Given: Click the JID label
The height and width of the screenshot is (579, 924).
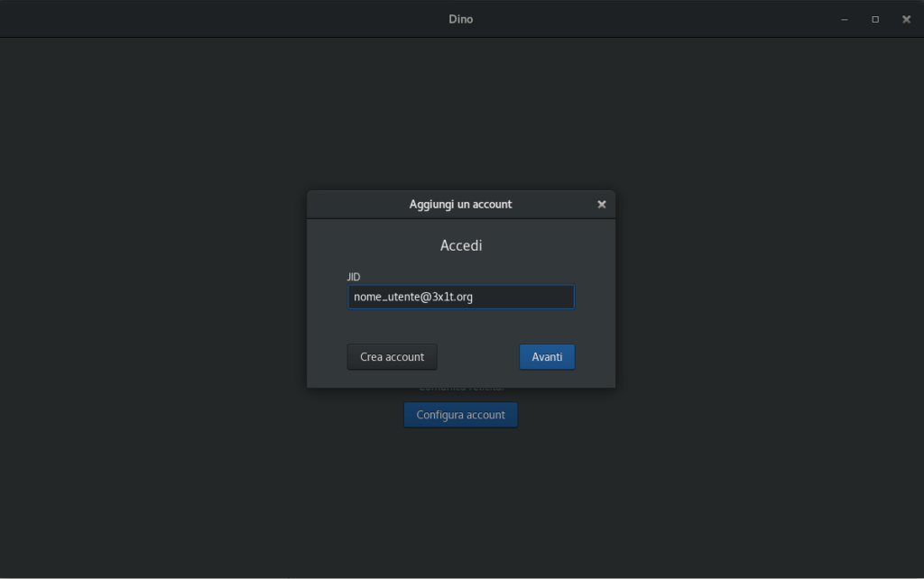Looking at the screenshot, I should click(354, 277).
